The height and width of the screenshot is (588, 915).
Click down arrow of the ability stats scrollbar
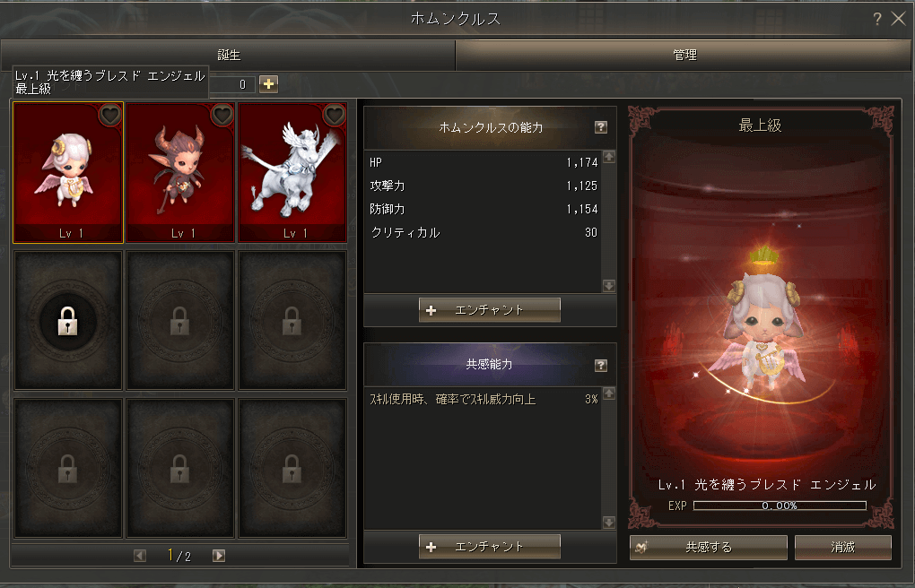[608, 286]
